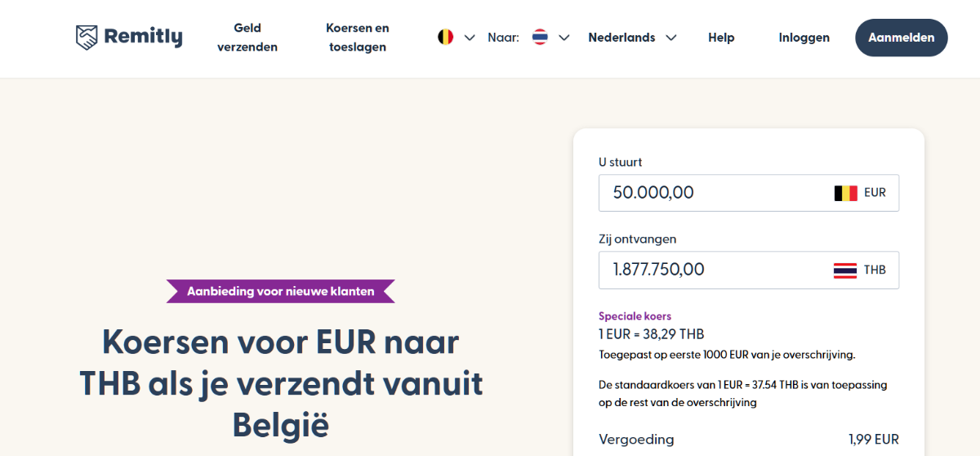Viewport: 980px width, 456px height.
Task: Click the chevron next to Nederlands
Action: tap(671, 38)
